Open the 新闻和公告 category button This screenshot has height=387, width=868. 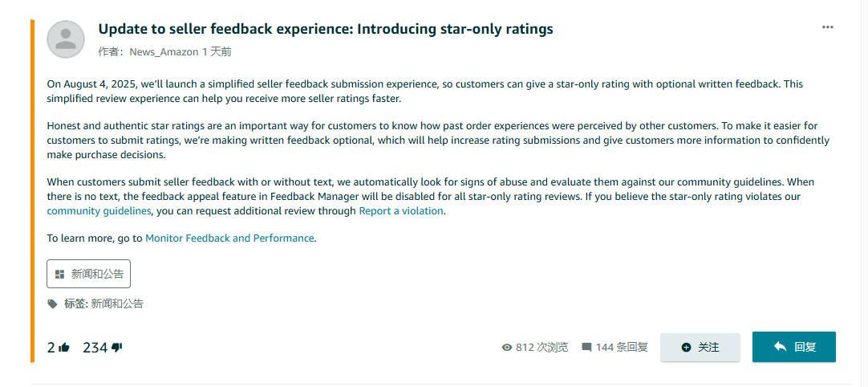[88, 274]
